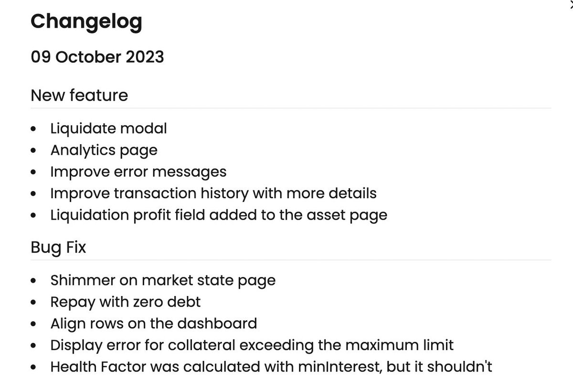The width and height of the screenshot is (573, 392).
Task: Click Display error for collateral exceeding limit
Action: [252, 345]
